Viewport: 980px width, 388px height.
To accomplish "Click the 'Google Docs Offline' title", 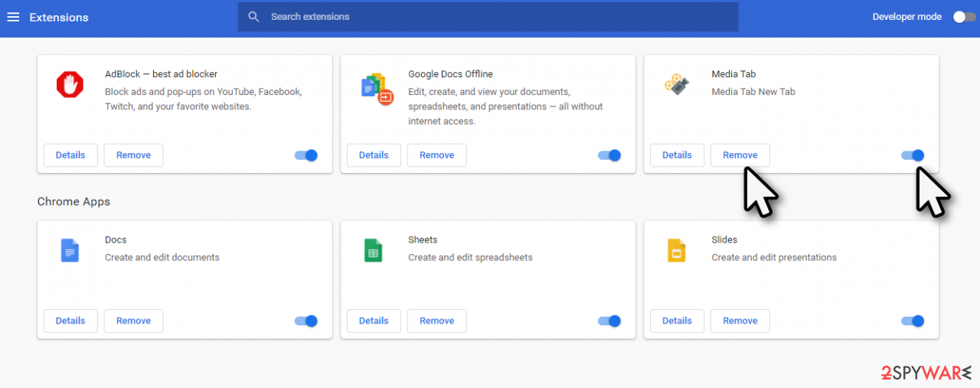I will (450, 74).
